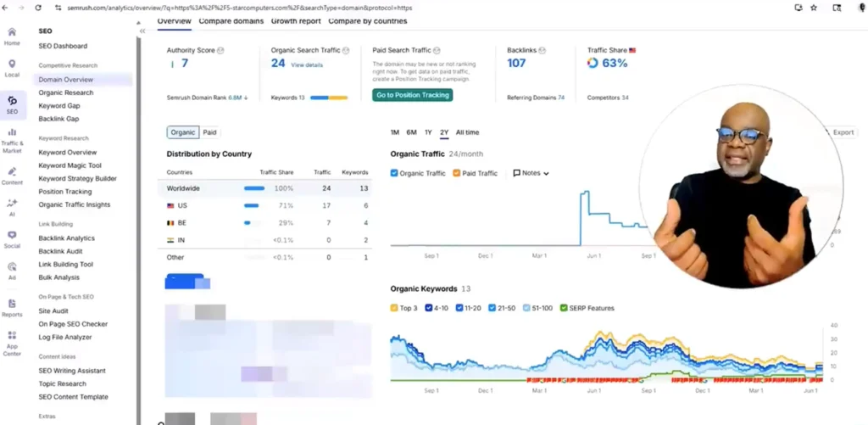Disable Top 3 keywords checkbox
The image size is (868, 425).
click(x=394, y=308)
